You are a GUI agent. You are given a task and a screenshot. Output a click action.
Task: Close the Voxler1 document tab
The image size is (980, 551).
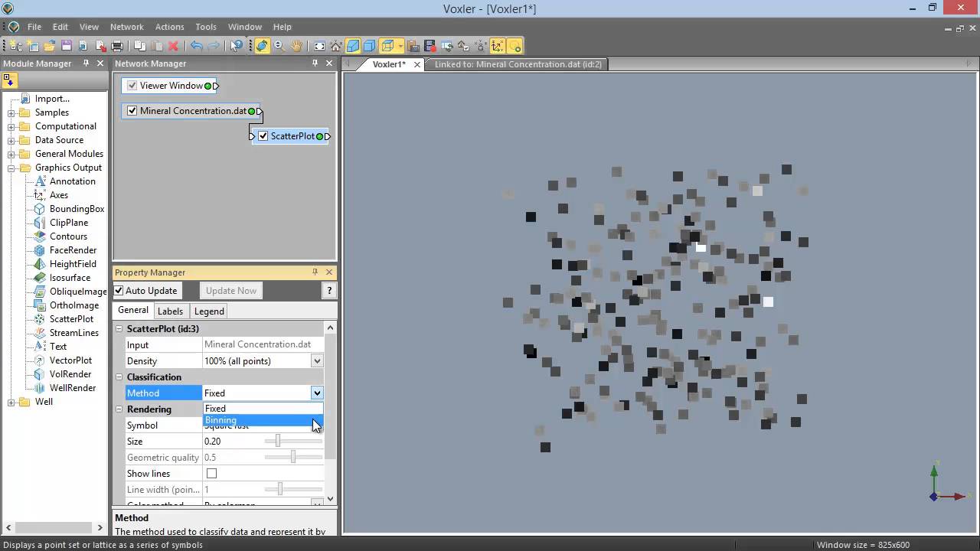click(417, 64)
